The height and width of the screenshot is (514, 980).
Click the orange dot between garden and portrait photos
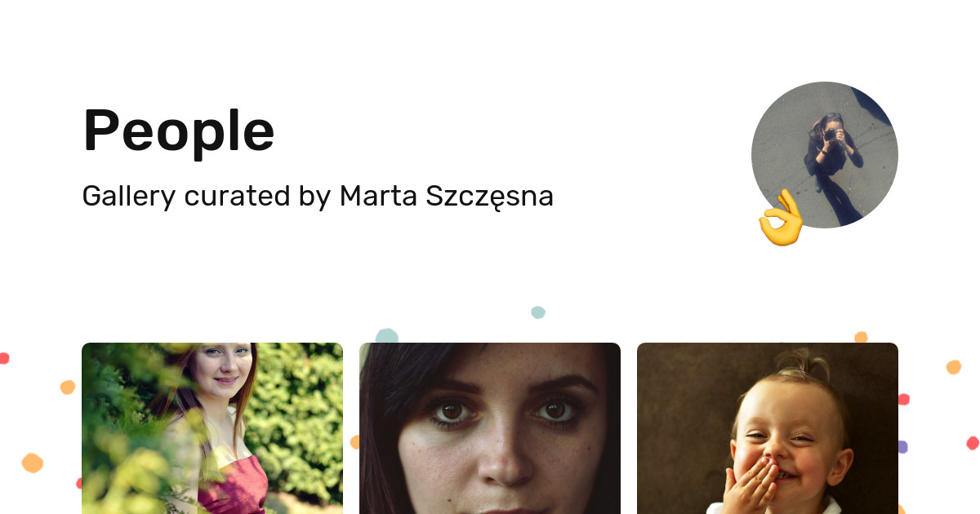[354, 442]
